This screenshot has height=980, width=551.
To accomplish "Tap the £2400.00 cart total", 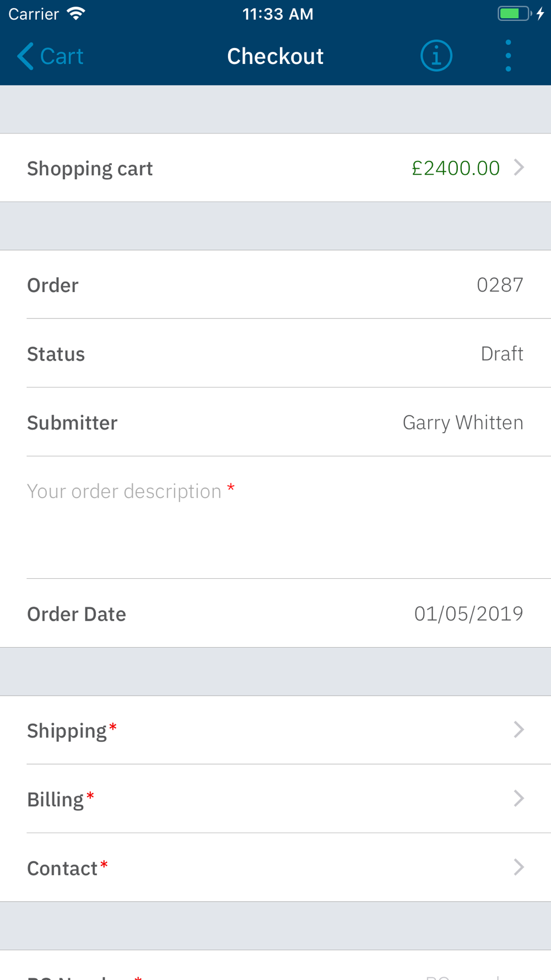I will coord(456,168).
